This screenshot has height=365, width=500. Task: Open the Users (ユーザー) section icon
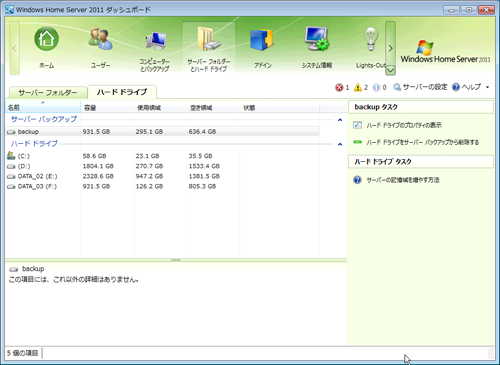(100, 39)
